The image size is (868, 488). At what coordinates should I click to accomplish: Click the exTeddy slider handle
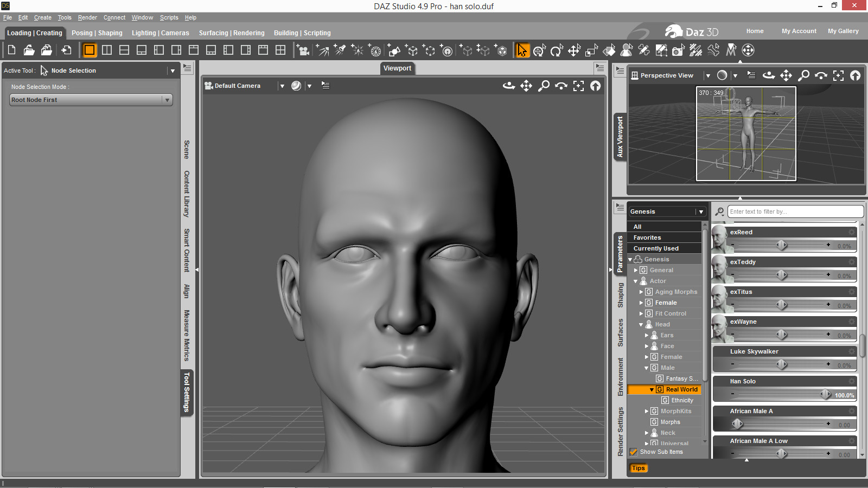click(x=782, y=275)
